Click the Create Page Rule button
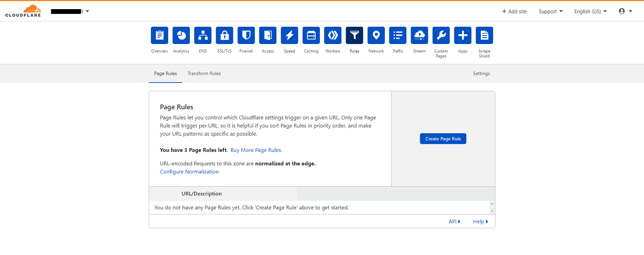Image resolution: width=644 pixels, height=255 pixels. (443, 139)
